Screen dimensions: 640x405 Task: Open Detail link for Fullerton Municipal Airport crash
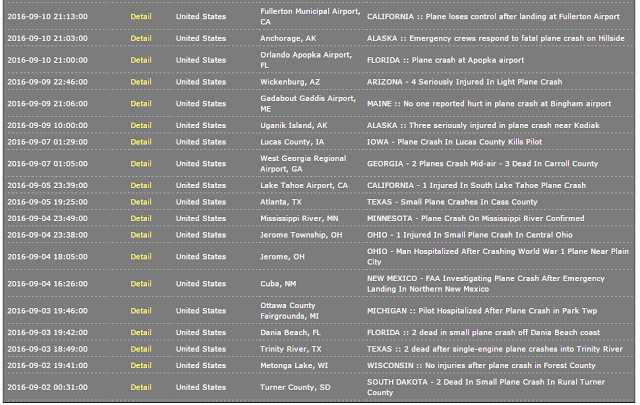141,17
